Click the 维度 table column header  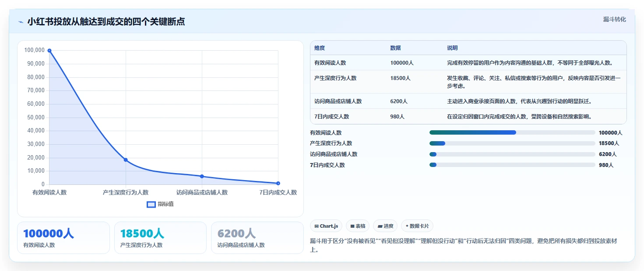pos(320,48)
